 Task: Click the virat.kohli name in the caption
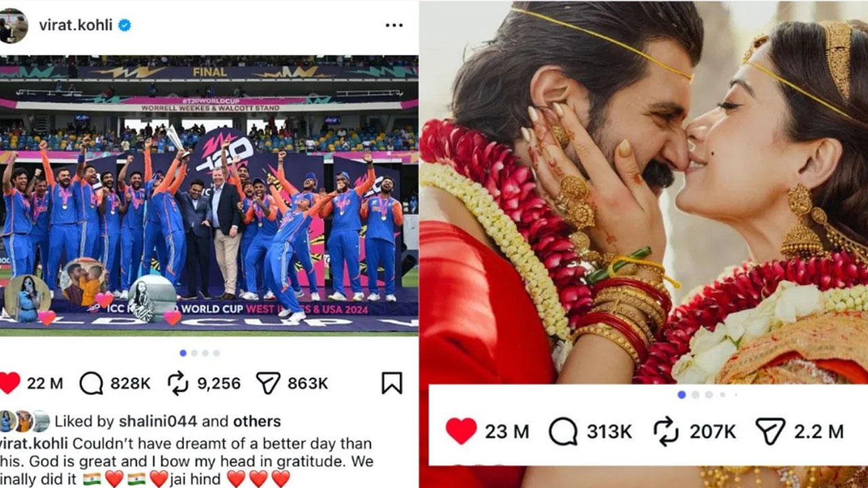click(34, 443)
